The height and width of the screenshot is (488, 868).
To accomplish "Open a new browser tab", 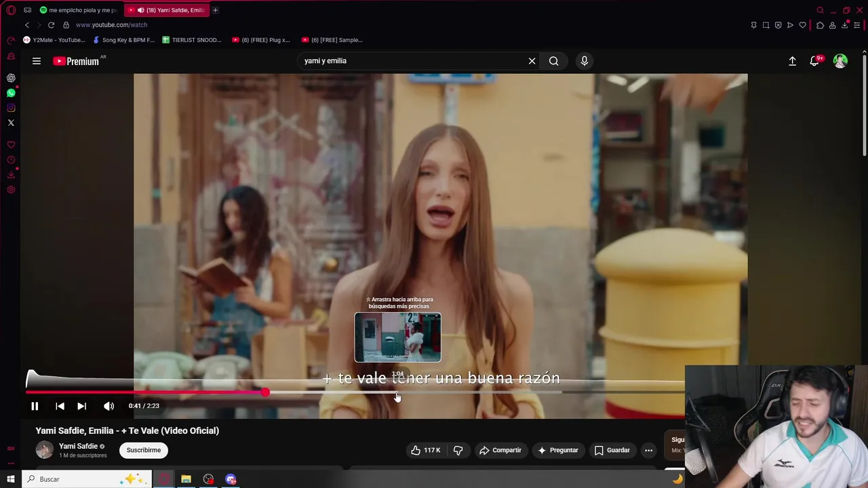I will point(215,10).
